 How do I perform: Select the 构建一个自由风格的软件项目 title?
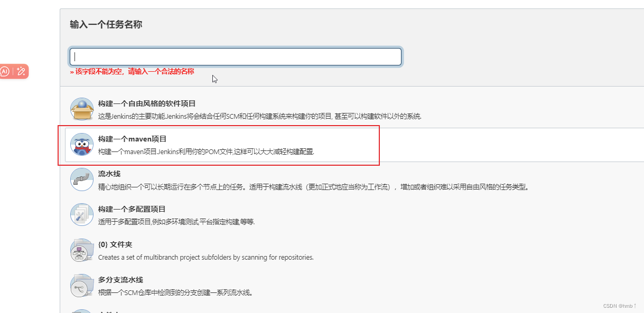click(x=147, y=103)
